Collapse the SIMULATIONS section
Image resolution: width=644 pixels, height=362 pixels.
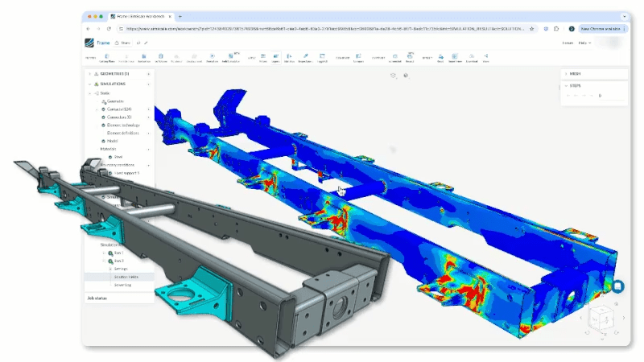coord(88,84)
